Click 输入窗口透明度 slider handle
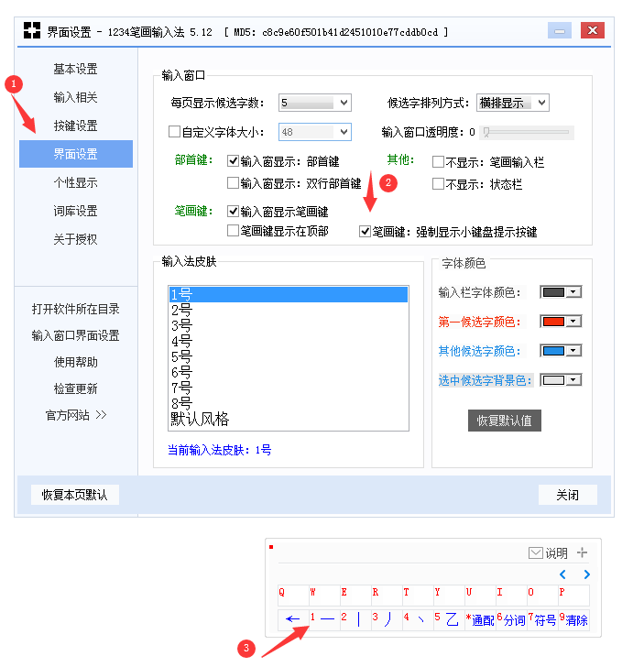 pyautogui.click(x=486, y=132)
